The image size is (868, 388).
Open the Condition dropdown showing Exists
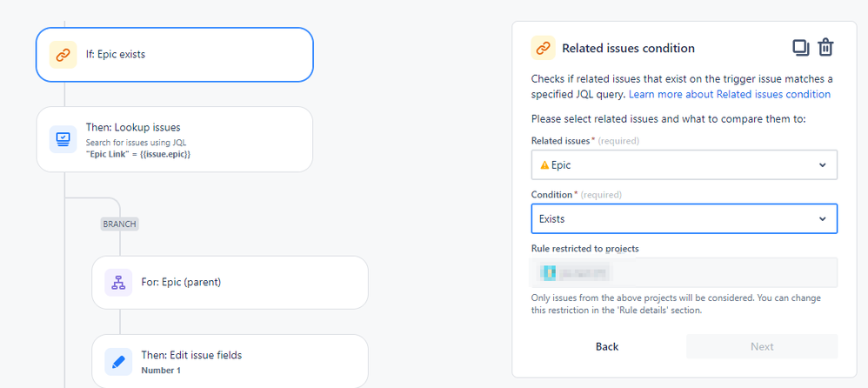[684, 219]
